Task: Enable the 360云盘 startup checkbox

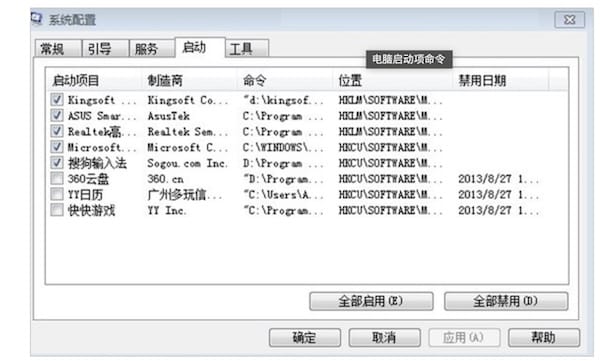Action: coord(57,178)
